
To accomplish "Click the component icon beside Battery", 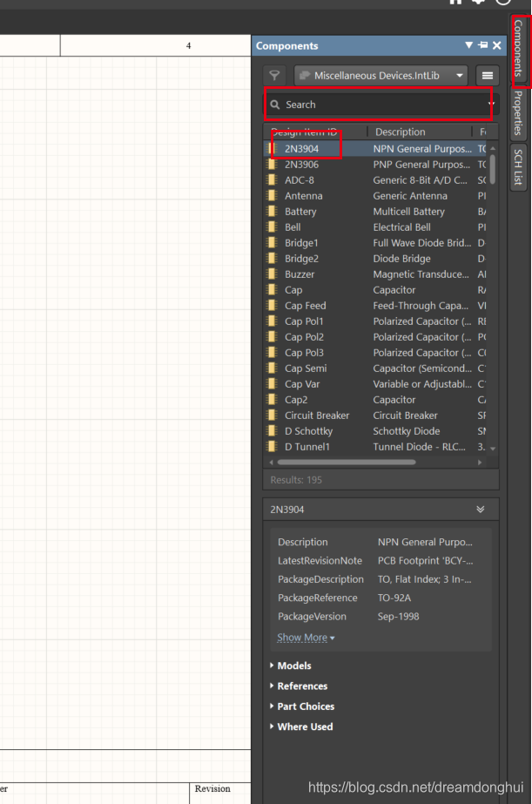I will [272, 212].
